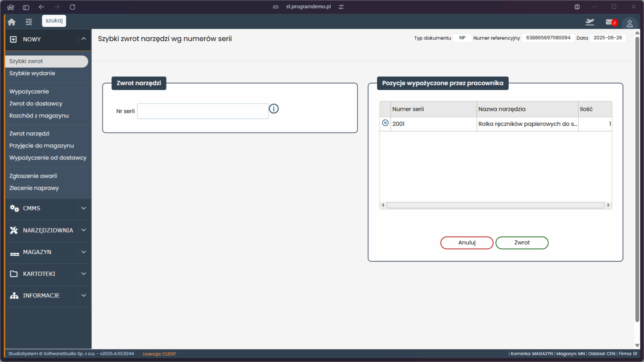Click the airplane departure icon
The width and height of the screenshot is (644, 362).
(590, 22)
